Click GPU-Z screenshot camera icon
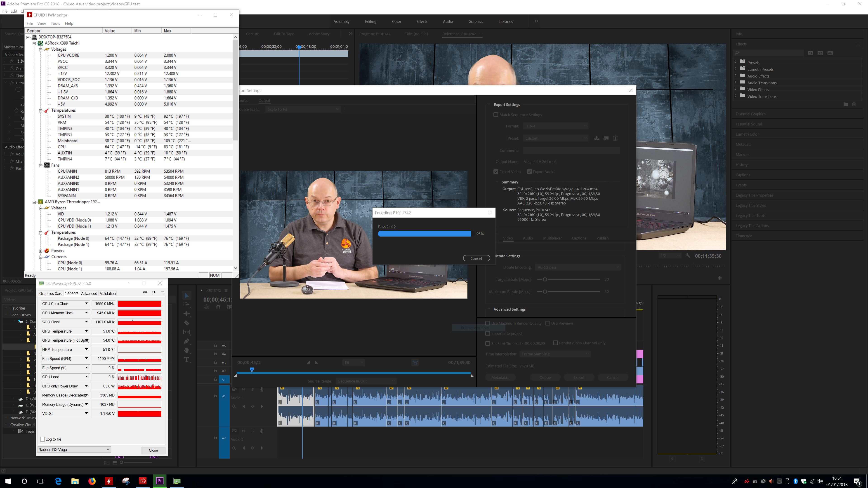The height and width of the screenshot is (488, 868). pyautogui.click(x=145, y=292)
